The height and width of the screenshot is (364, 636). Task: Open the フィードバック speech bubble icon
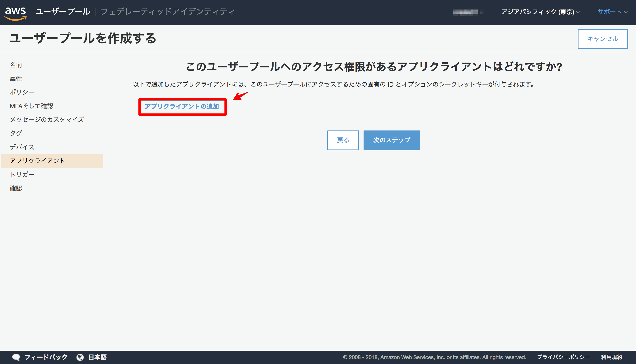click(17, 357)
